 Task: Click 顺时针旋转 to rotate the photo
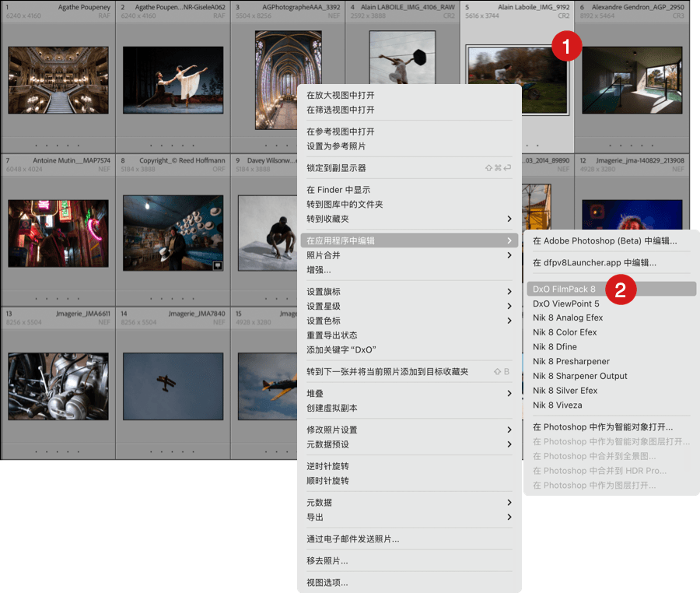click(327, 481)
